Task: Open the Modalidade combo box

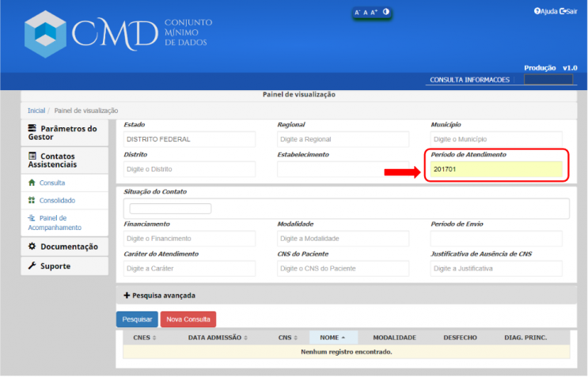Action: (343, 239)
